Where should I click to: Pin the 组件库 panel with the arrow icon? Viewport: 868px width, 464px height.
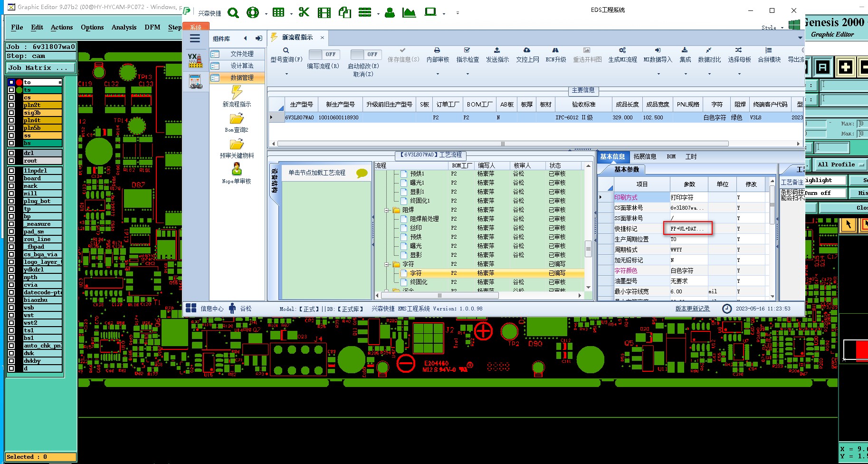click(x=258, y=39)
